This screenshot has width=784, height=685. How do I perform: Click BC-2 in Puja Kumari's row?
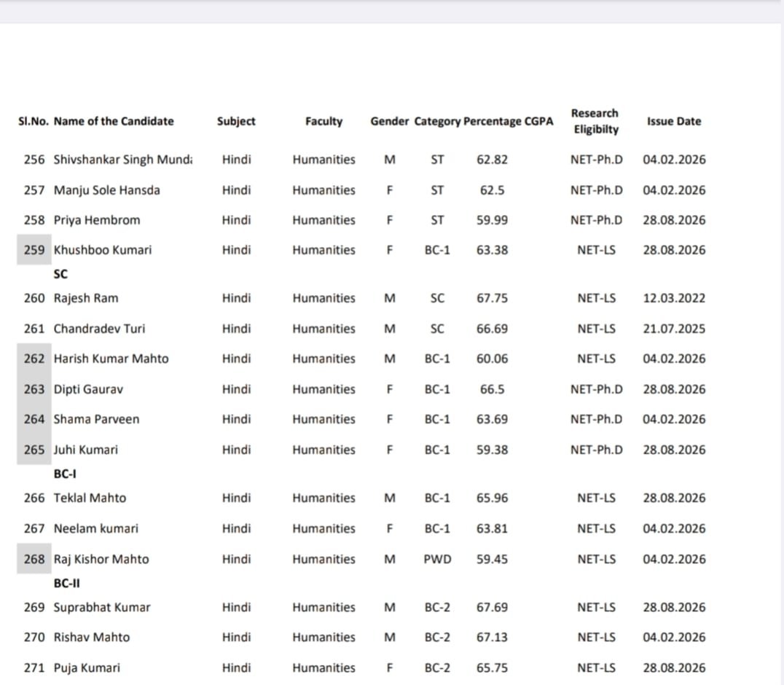click(437, 668)
